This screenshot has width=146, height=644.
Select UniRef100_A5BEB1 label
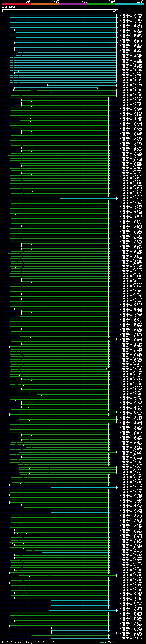(x=131, y=90)
